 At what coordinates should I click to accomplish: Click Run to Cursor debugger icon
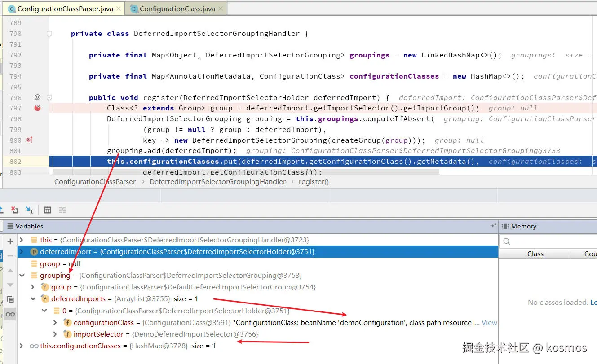click(29, 210)
